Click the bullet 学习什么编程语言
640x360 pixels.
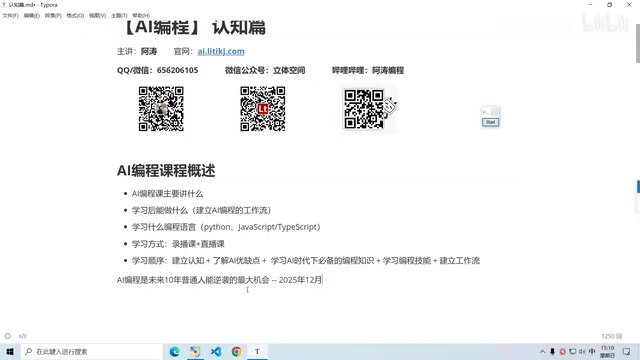coord(226,227)
